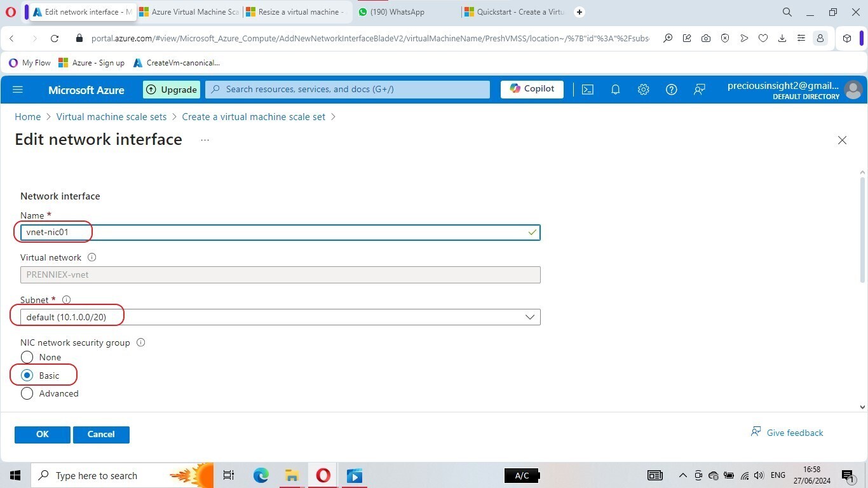
Task: Open the Azure help question mark
Action: (671, 90)
